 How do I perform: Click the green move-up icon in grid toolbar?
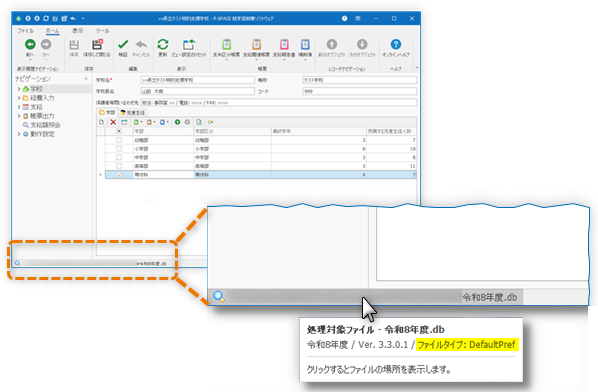[x=177, y=122]
